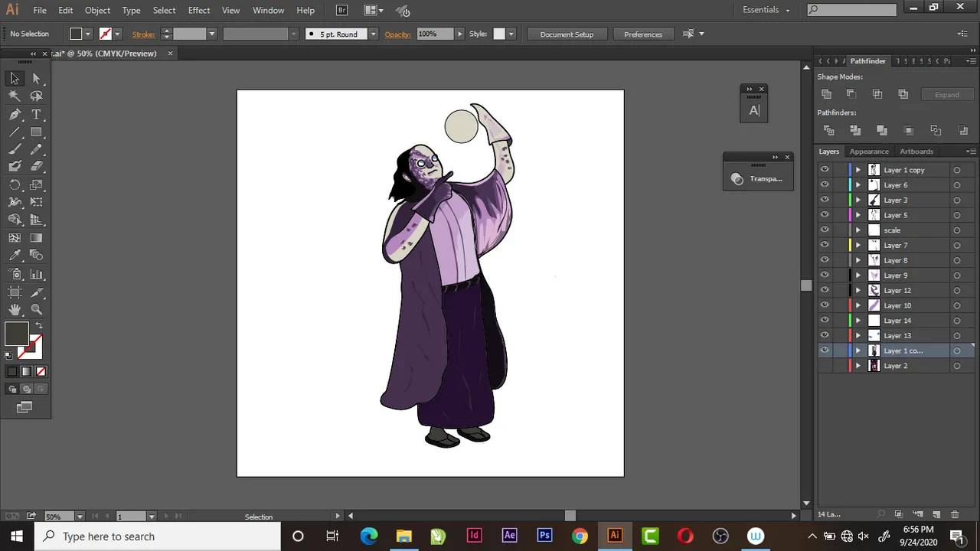
Task: Click the Unite shape mode icon
Action: [x=826, y=94]
